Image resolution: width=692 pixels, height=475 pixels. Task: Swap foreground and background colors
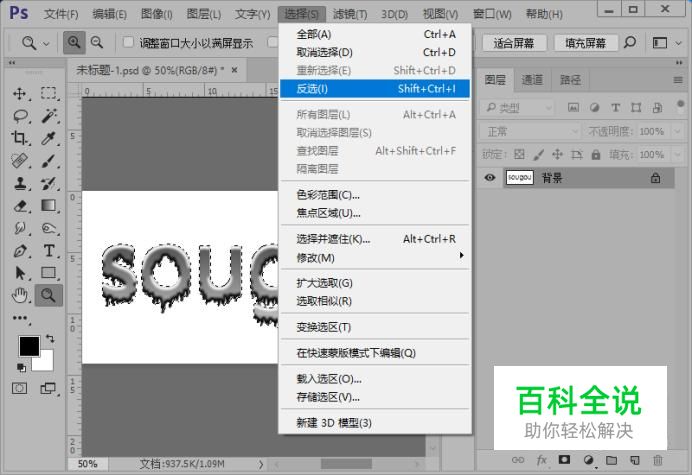pos(50,339)
